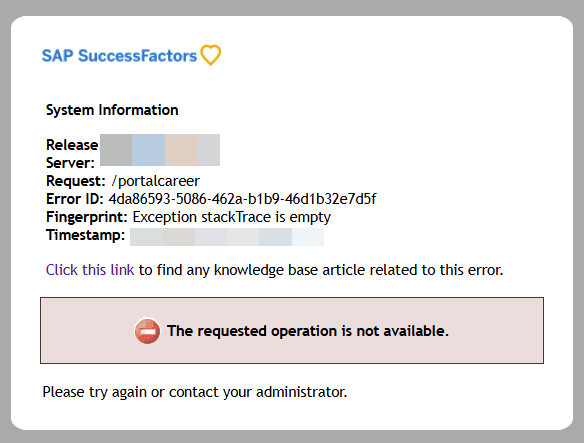Click 'knowledge base article related to this error' text

pos(359,270)
